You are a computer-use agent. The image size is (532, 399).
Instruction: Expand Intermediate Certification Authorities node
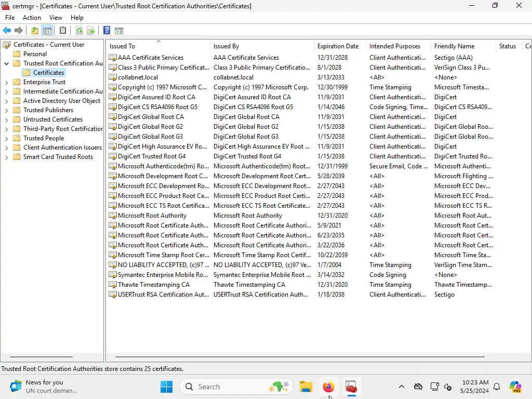6,91
